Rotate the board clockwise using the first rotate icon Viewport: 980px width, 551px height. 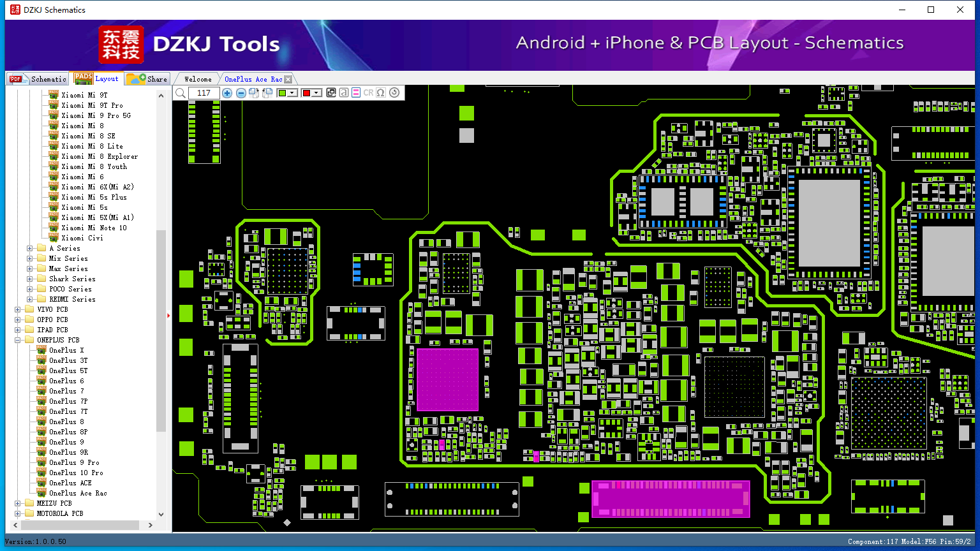(x=254, y=93)
